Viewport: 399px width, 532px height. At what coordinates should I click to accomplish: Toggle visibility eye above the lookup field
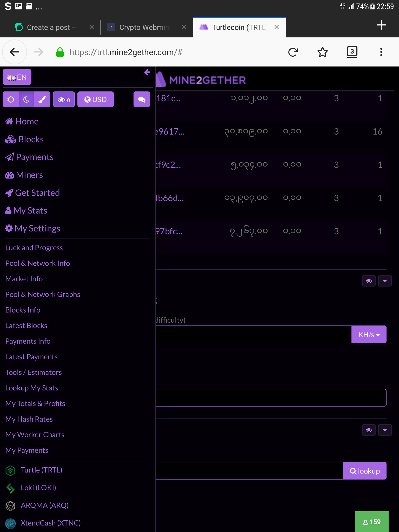(x=369, y=430)
